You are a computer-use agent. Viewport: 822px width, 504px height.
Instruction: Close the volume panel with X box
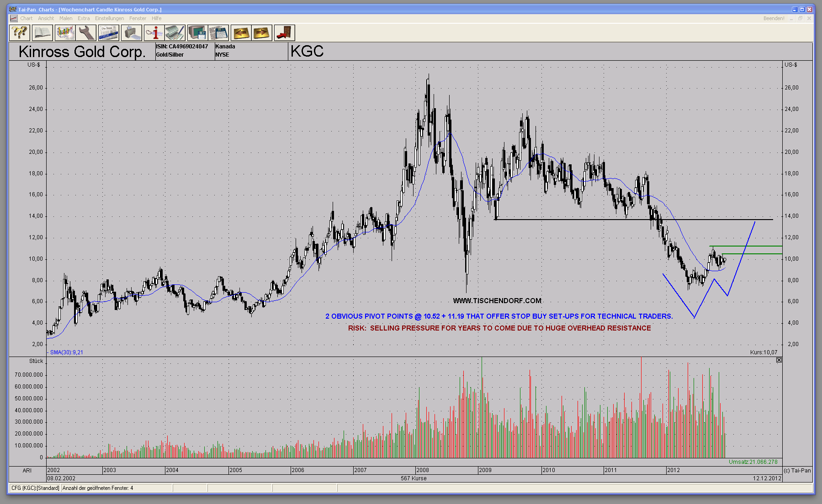779,360
